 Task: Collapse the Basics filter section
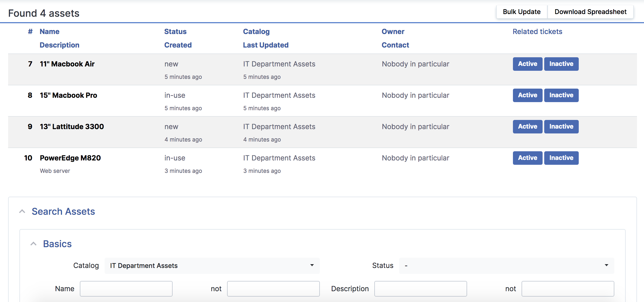[33, 243]
